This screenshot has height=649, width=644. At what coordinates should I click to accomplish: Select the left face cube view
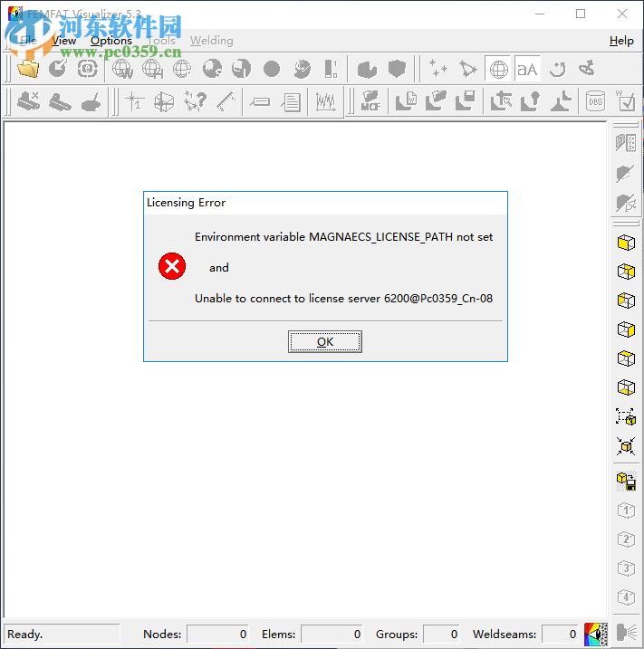(626, 301)
